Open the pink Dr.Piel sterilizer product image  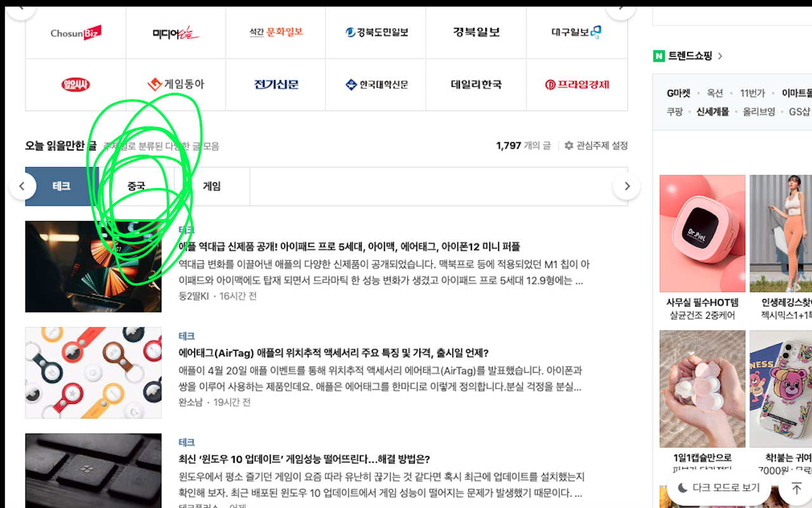pyautogui.click(x=702, y=234)
